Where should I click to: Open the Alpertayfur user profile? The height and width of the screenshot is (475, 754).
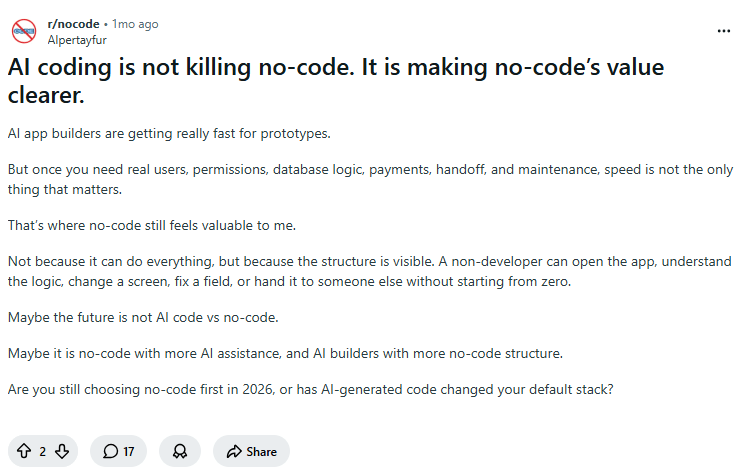tap(77, 40)
